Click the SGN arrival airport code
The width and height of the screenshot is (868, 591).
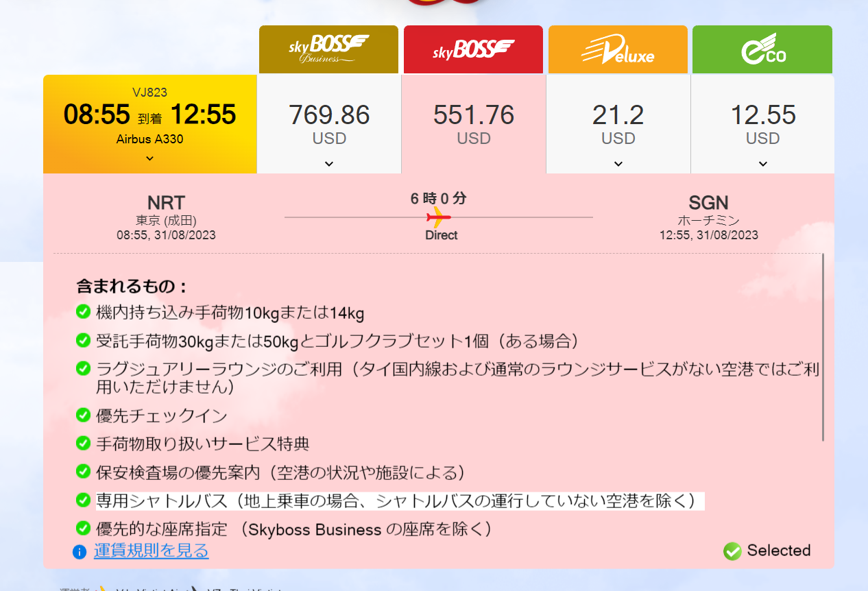coord(708,203)
